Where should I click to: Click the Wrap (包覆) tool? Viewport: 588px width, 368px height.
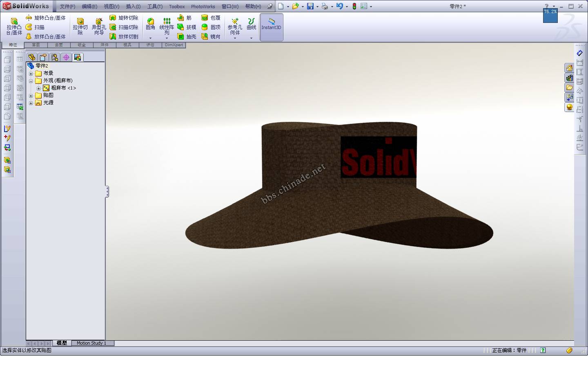(211, 18)
